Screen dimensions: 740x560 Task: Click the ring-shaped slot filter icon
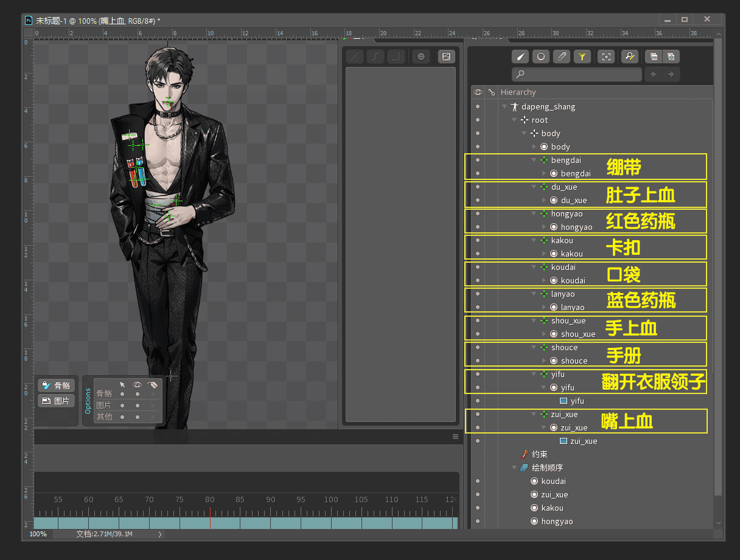(x=540, y=57)
